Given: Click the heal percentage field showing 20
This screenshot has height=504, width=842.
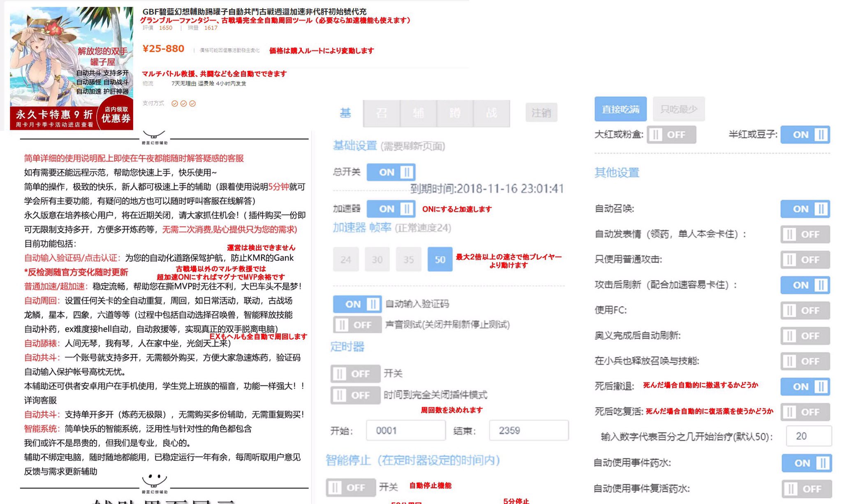Looking at the screenshot, I should pos(809,436).
